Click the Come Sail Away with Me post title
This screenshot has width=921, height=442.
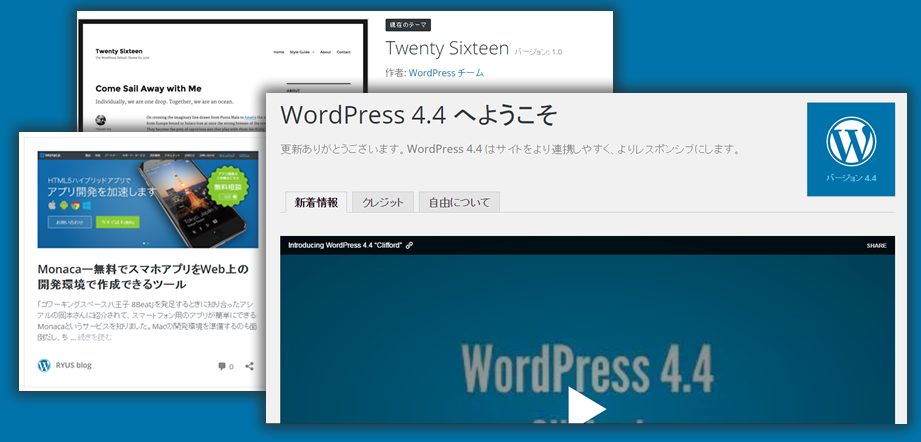[x=149, y=89]
